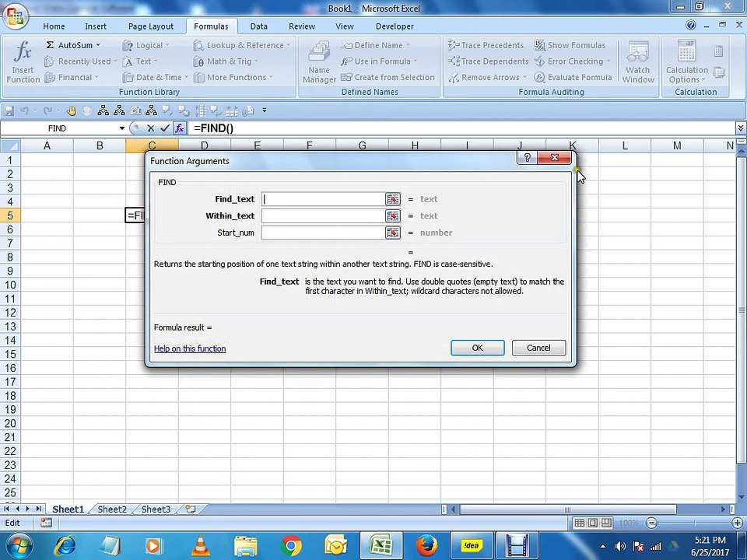Click the Select All corner button
Image resolution: width=747 pixels, height=560 pixels.
10,145
